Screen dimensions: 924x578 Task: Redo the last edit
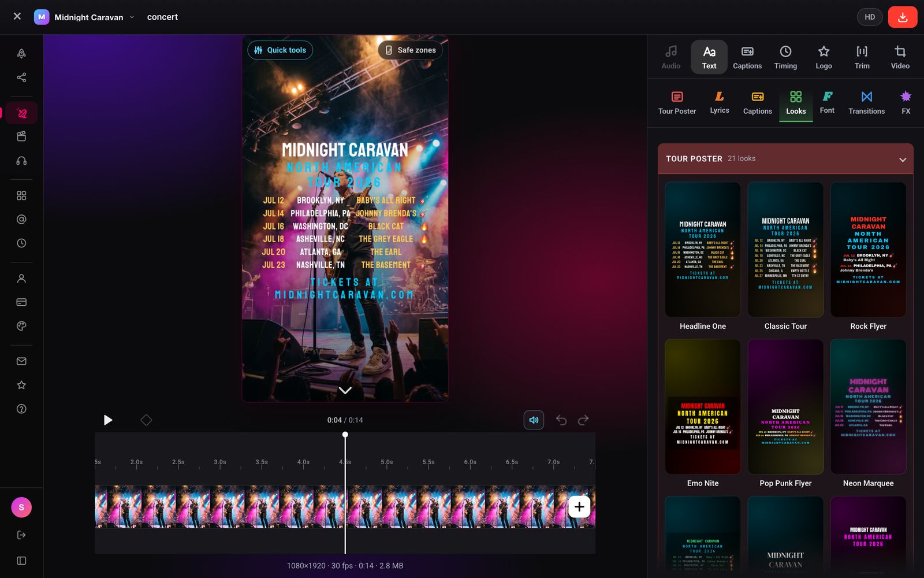click(583, 420)
